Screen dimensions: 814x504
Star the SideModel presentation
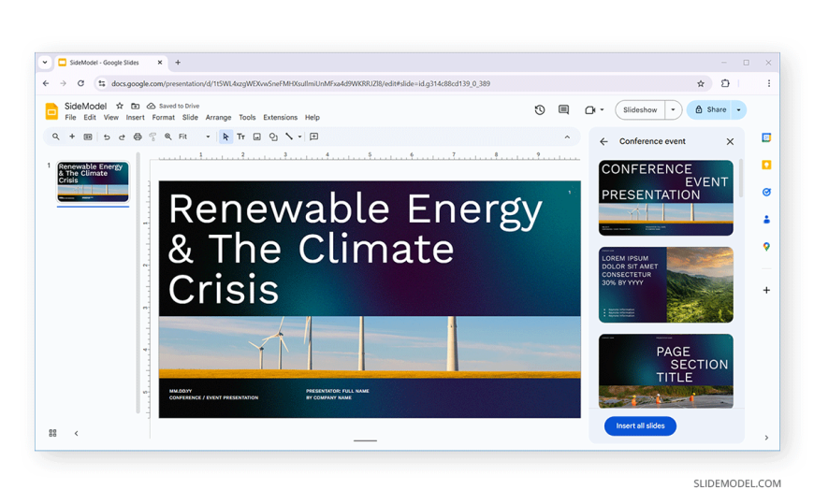coord(120,106)
